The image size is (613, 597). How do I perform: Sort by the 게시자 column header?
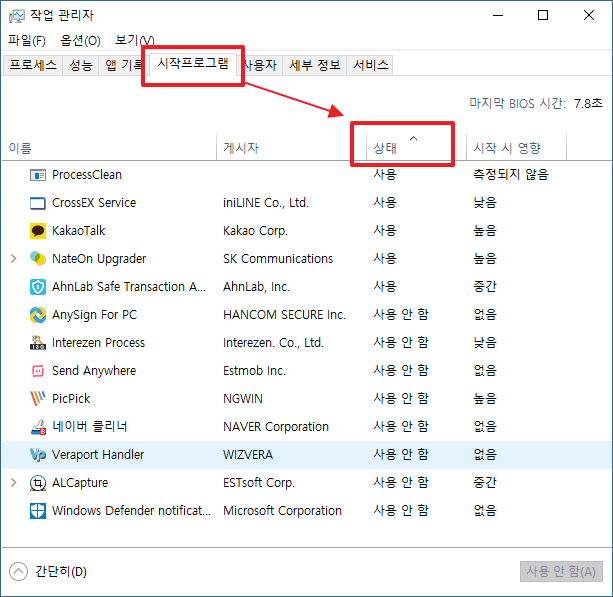(x=291, y=147)
